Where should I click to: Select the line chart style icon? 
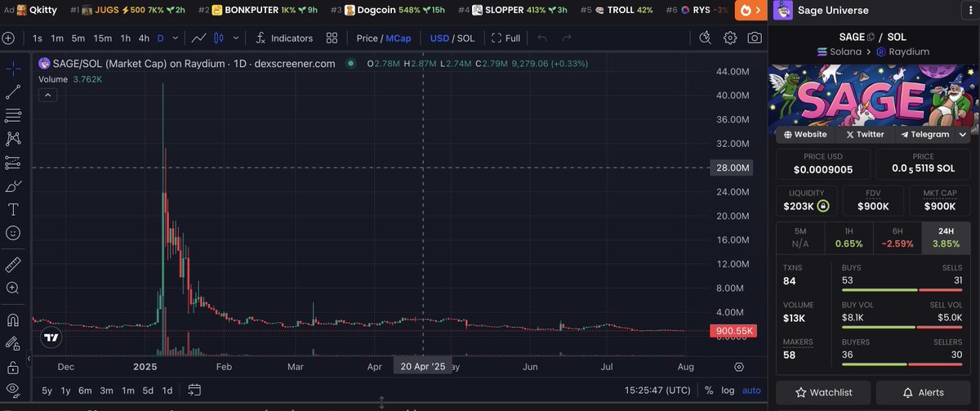198,38
